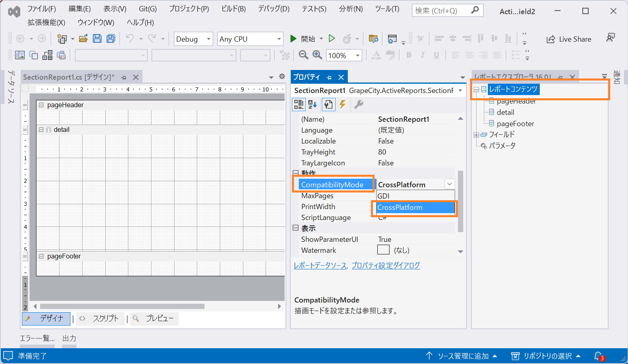Click the Events lightning bolt icon

pyautogui.click(x=343, y=105)
